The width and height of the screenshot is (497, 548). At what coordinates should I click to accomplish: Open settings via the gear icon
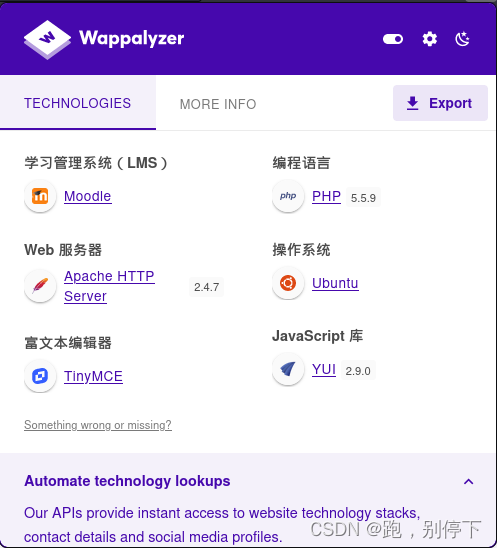430,39
